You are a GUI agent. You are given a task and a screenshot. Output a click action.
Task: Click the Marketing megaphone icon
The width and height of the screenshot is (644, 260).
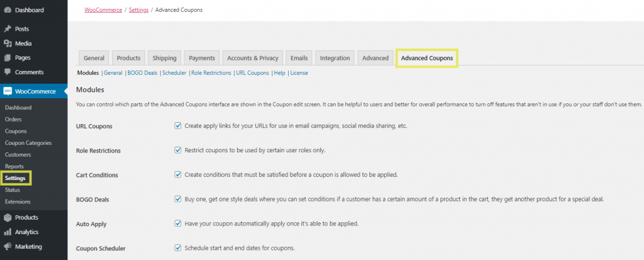click(8, 246)
